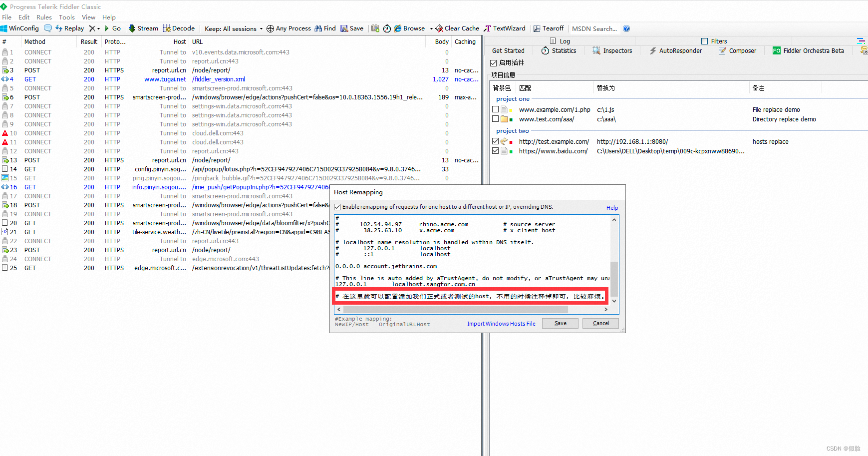Click the Save sessions toolbar icon

point(352,28)
